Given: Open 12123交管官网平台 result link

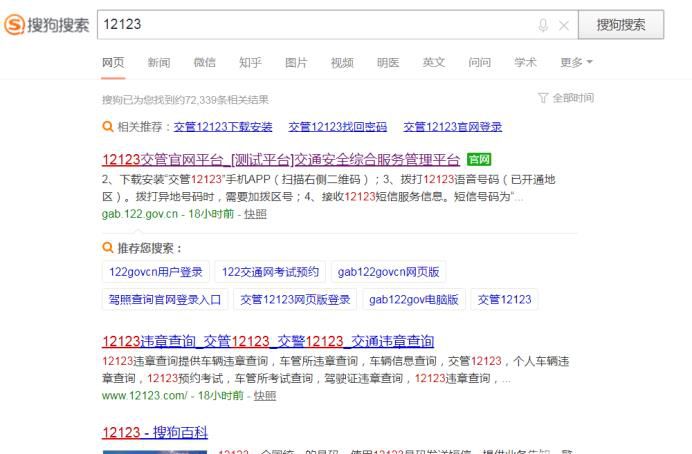Looking at the screenshot, I should (x=281, y=160).
